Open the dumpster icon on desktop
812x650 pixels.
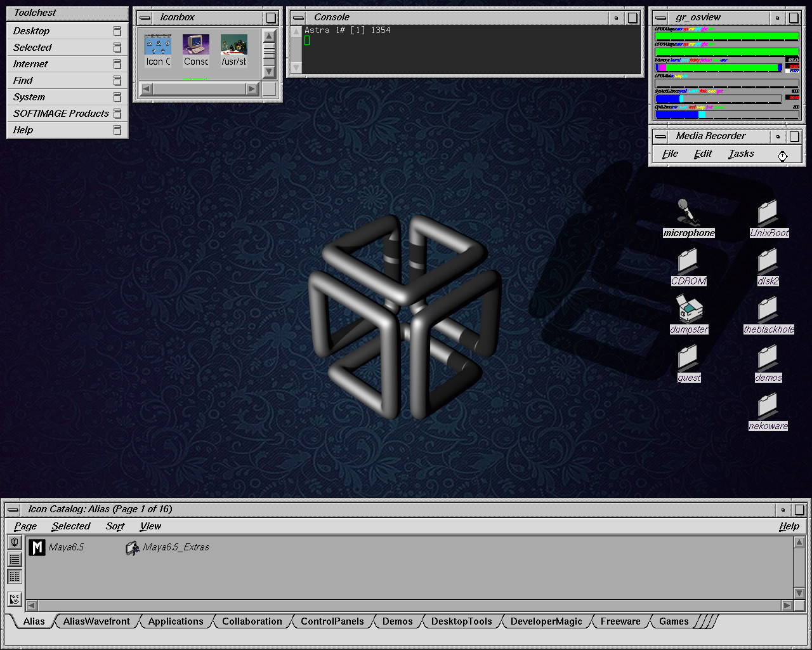click(x=688, y=310)
